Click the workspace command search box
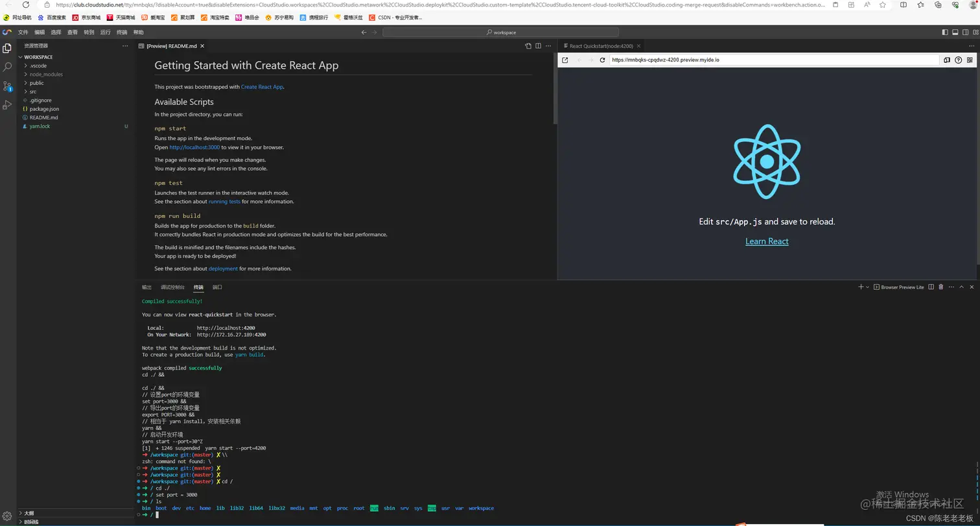The height and width of the screenshot is (526, 980). 500,32
